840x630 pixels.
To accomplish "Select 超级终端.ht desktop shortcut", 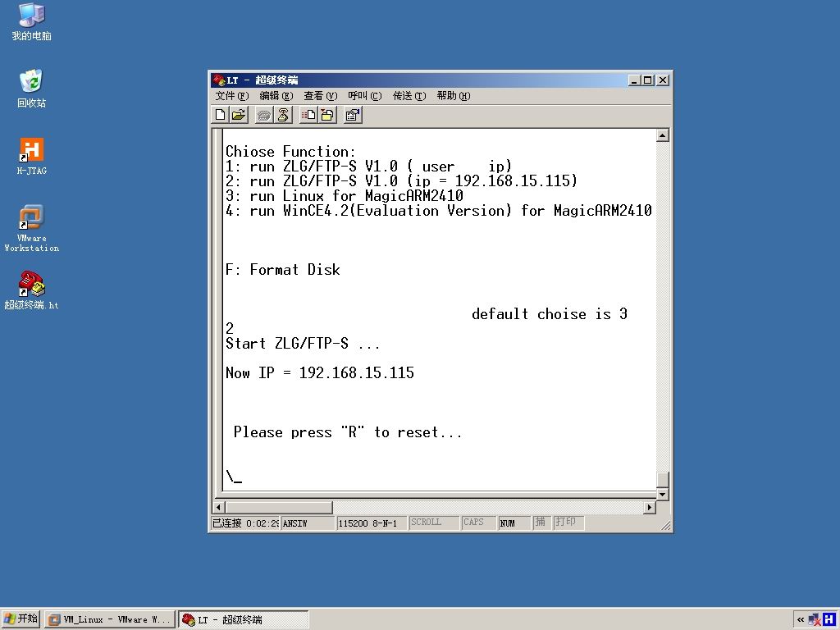I will (32, 290).
